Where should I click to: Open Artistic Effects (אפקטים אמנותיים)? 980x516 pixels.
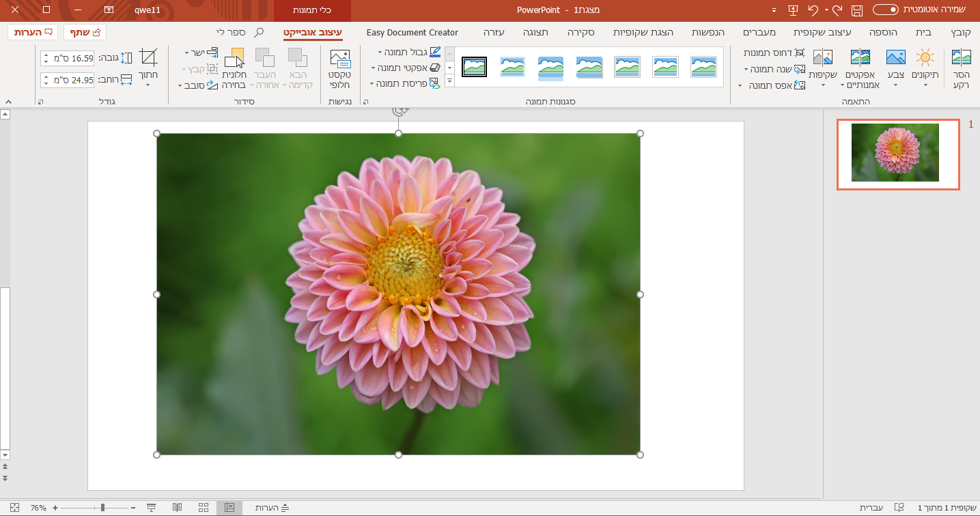pyautogui.click(x=860, y=69)
